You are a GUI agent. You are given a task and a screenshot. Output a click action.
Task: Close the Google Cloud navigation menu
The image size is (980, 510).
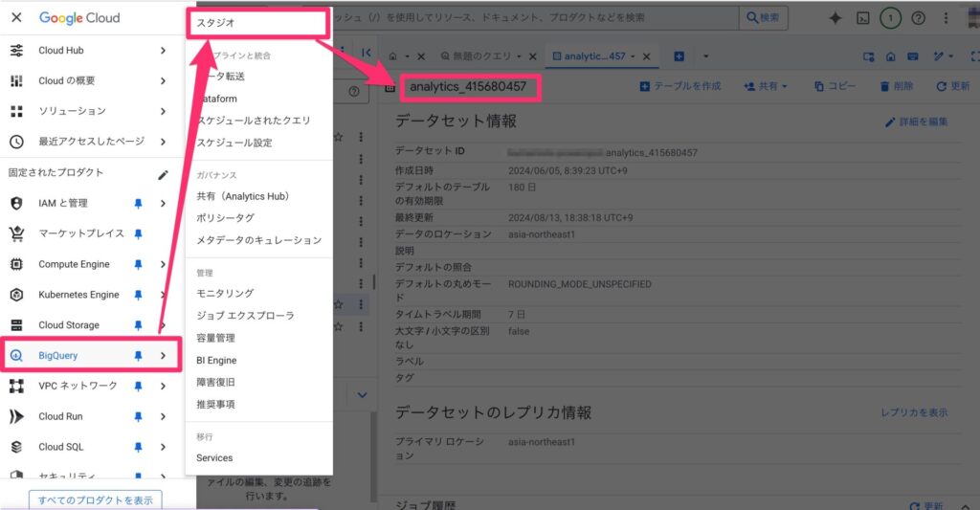(16, 17)
